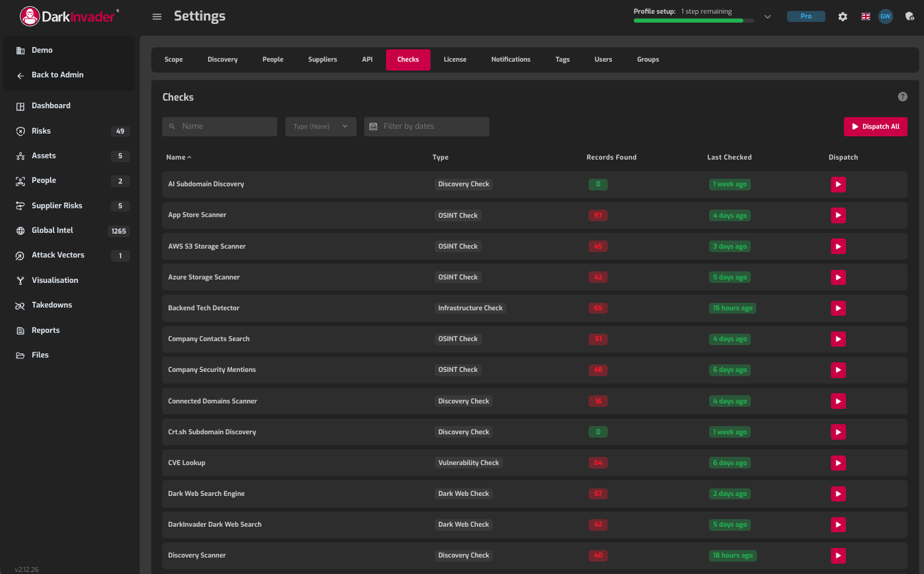Switch to the Discovery tab
The image size is (924, 574).
222,60
